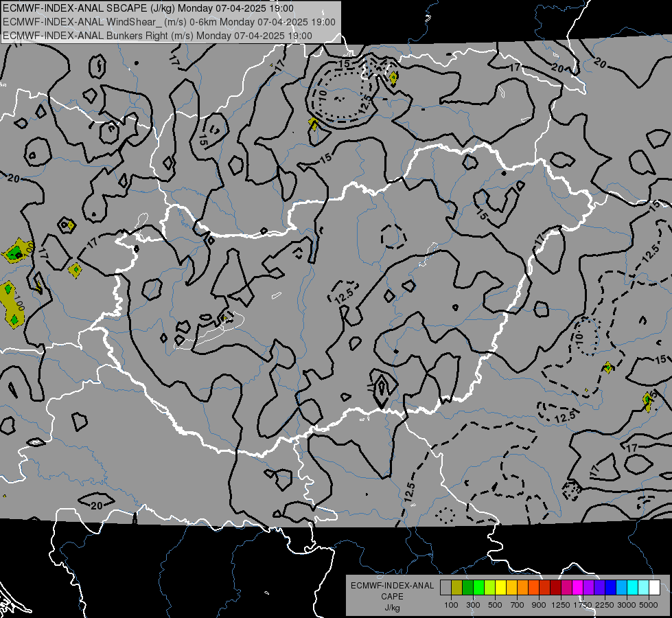Pick the bright magenta legend swatch
This screenshot has width=672, height=618.
[578, 588]
